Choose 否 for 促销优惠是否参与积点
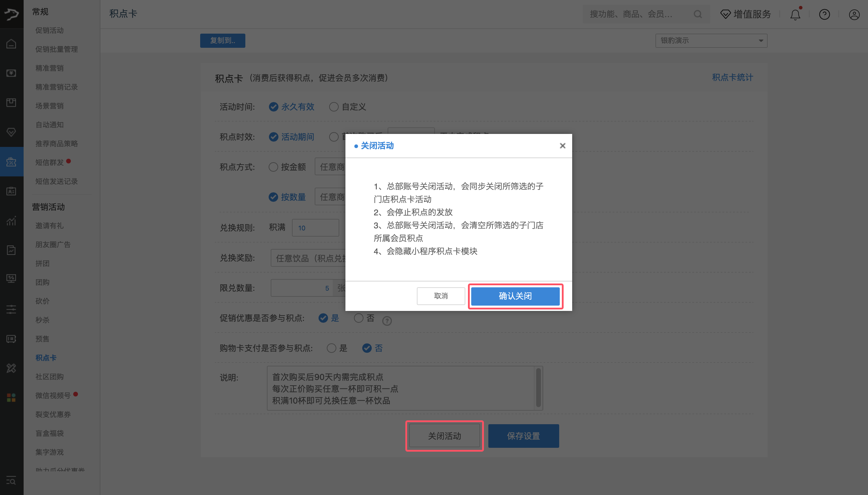This screenshot has height=495, width=868. click(359, 318)
